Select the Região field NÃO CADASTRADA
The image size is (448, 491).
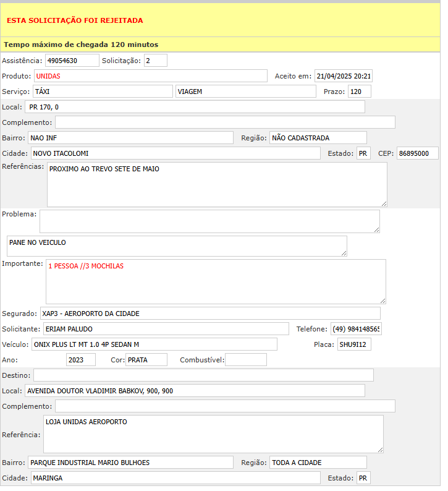(x=318, y=137)
